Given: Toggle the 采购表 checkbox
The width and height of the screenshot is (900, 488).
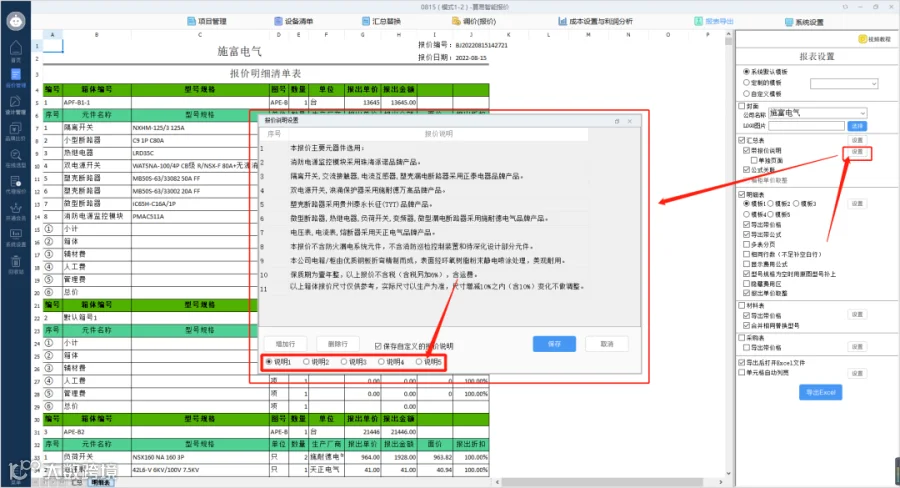Looking at the screenshot, I should [742, 338].
